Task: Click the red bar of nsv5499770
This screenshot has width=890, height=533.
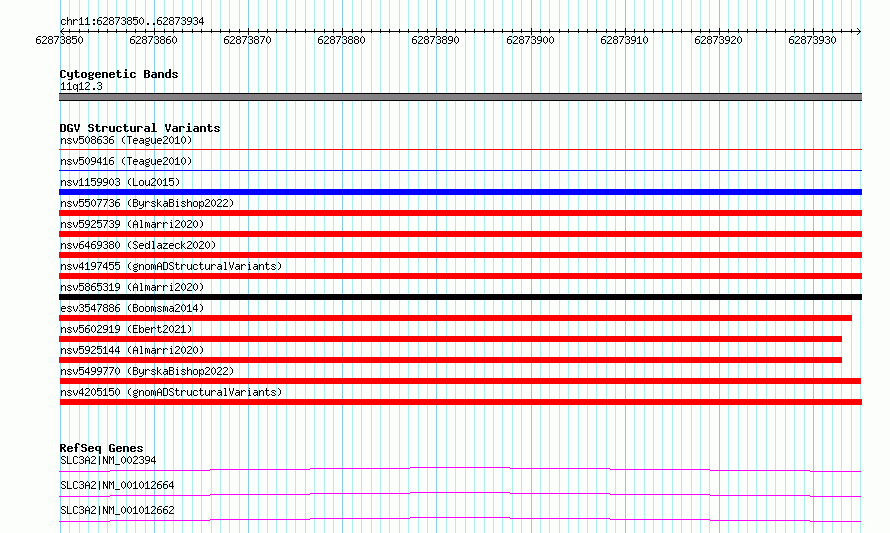Action: (460, 381)
